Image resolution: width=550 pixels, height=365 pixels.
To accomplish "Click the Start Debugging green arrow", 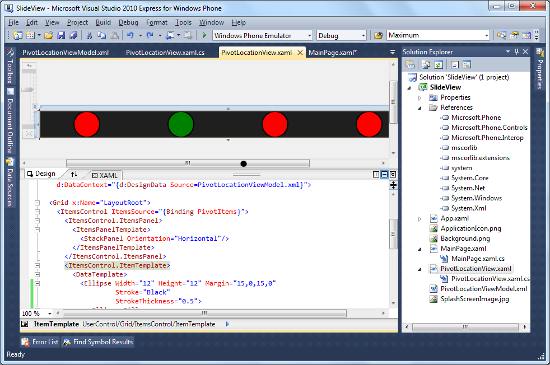I will (204, 35).
